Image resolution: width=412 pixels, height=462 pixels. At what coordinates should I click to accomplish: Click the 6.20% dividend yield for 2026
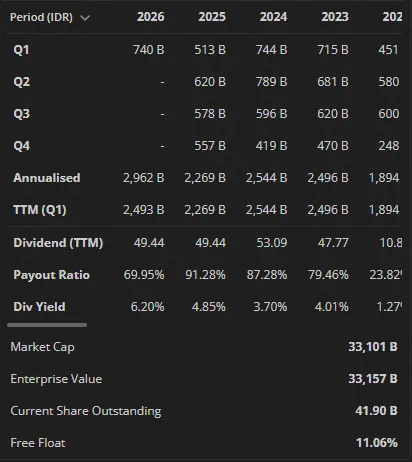(x=147, y=307)
